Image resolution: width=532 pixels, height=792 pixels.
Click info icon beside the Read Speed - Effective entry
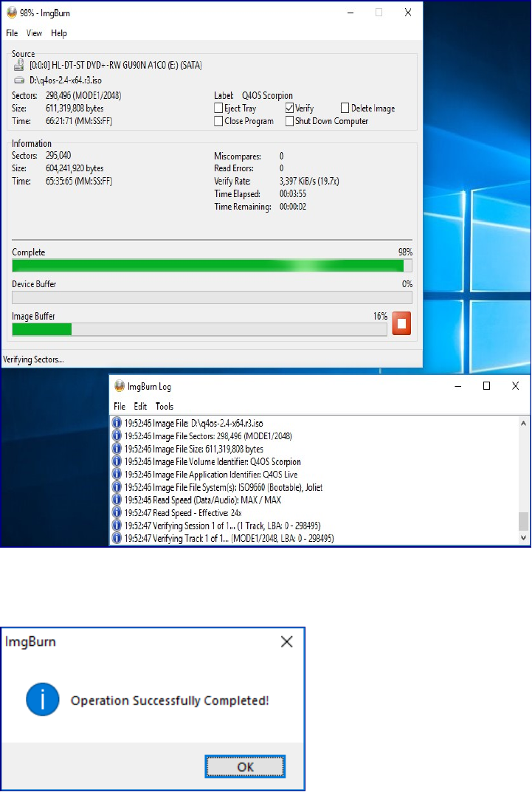pyautogui.click(x=117, y=512)
